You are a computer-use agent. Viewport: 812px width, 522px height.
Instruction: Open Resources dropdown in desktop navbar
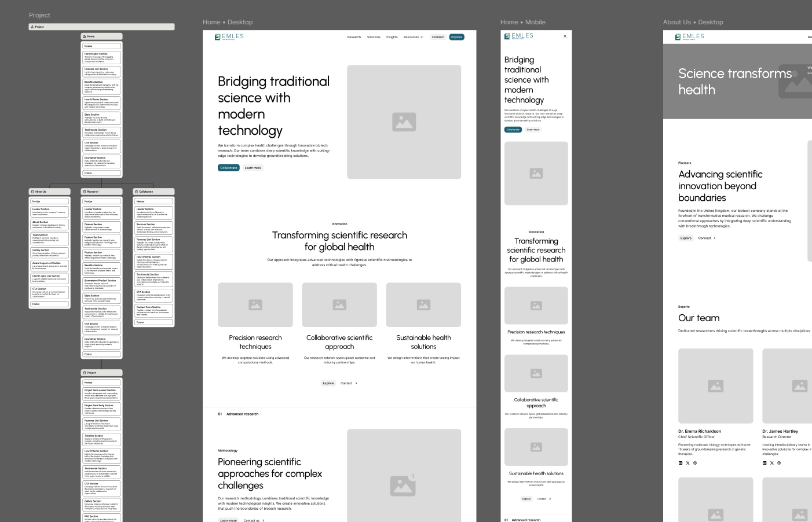pos(414,37)
